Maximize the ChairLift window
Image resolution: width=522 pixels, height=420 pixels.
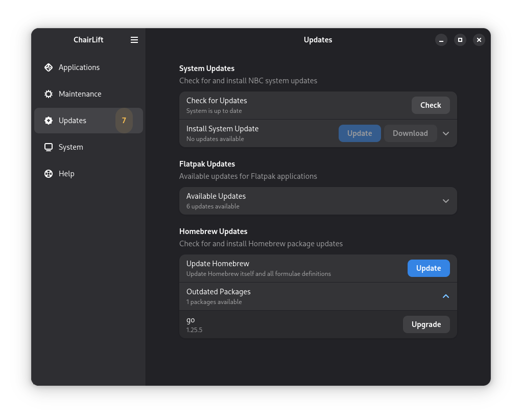[x=460, y=40]
